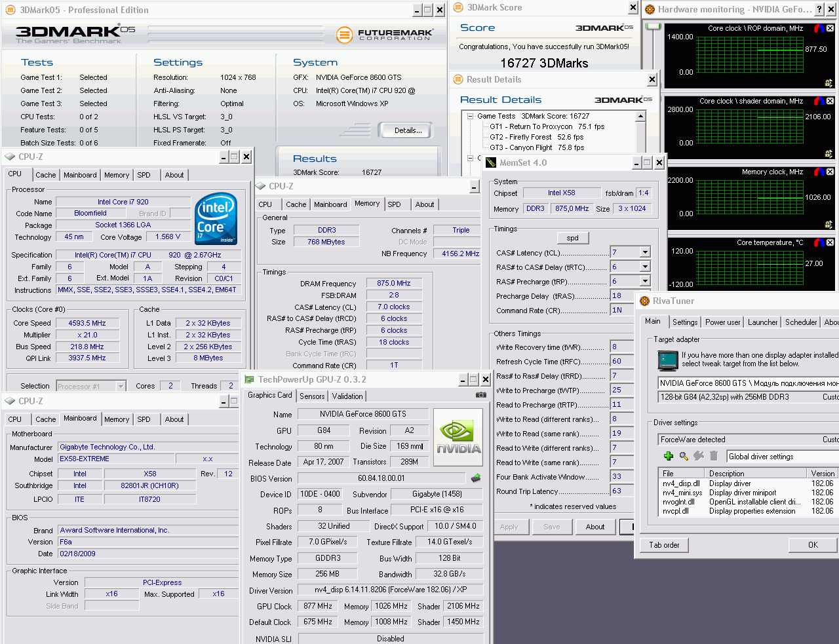Collapse Game Tests node in Result Details
The height and width of the screenshot is (644, 839).
470,116
